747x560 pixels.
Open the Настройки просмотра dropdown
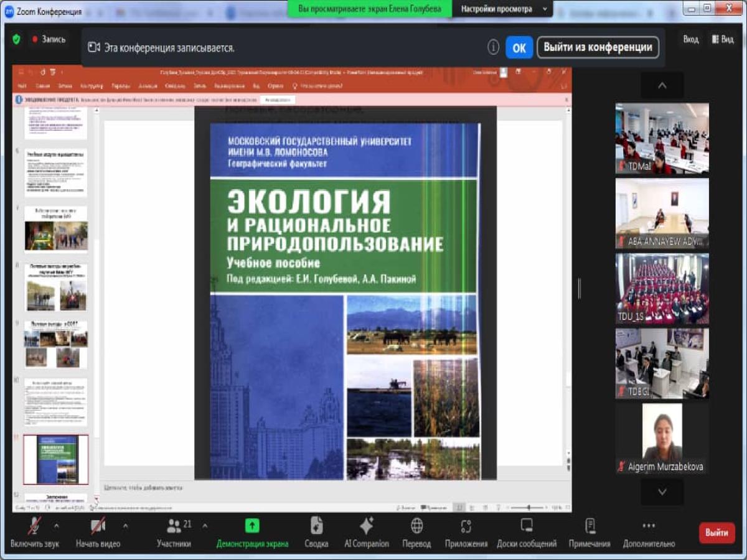(x=503, y=9)
